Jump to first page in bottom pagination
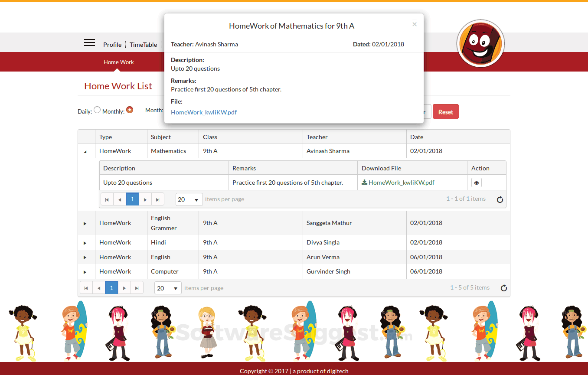 coord(86,287)
